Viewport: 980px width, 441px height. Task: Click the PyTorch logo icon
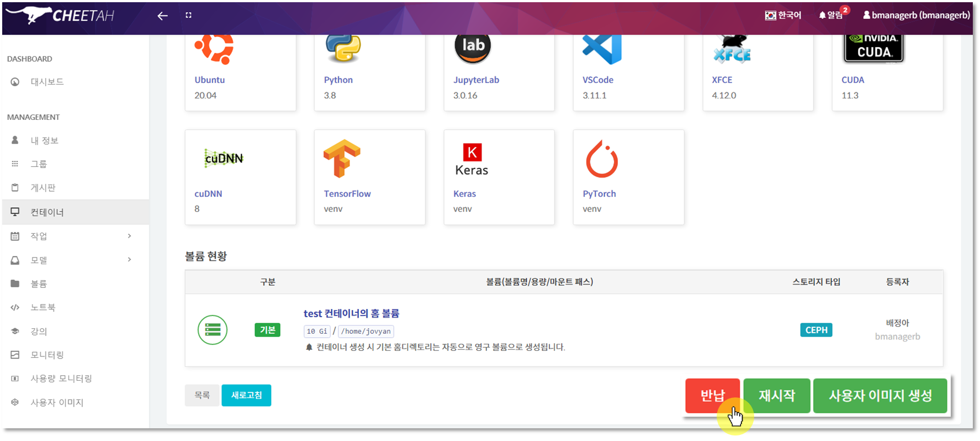click(x=602, y=159)
